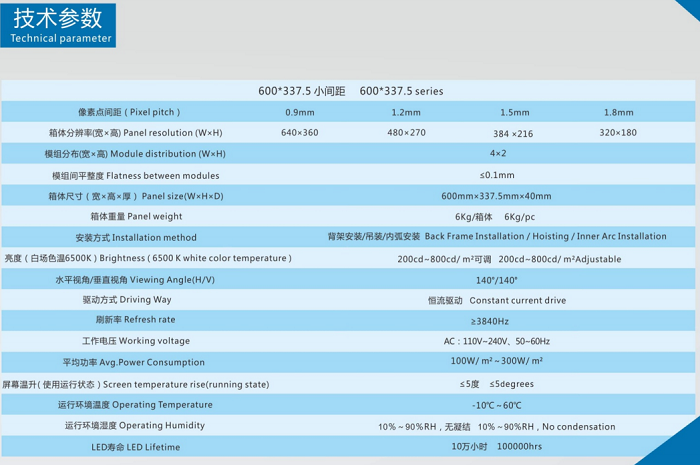Image resolution: width=700 pixels, height=465 pixels.
Task: Select the 4×2 module distribution value
Action: click(498, 154)
